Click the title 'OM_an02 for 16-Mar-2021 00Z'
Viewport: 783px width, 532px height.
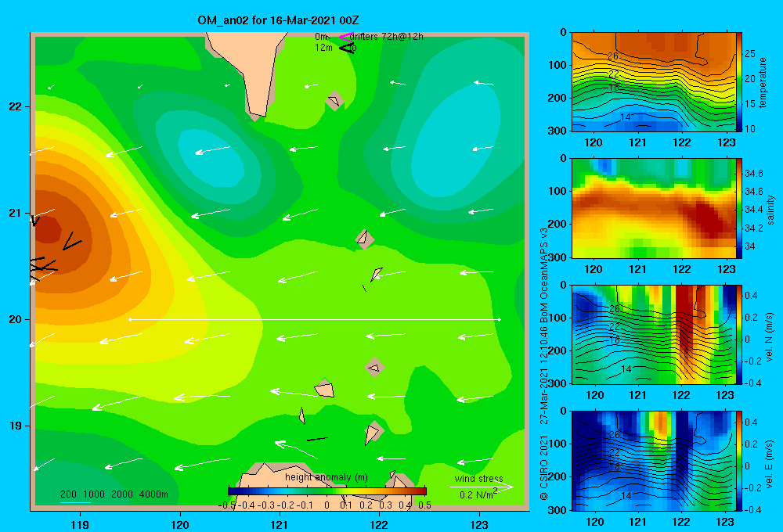click(278, 20)
